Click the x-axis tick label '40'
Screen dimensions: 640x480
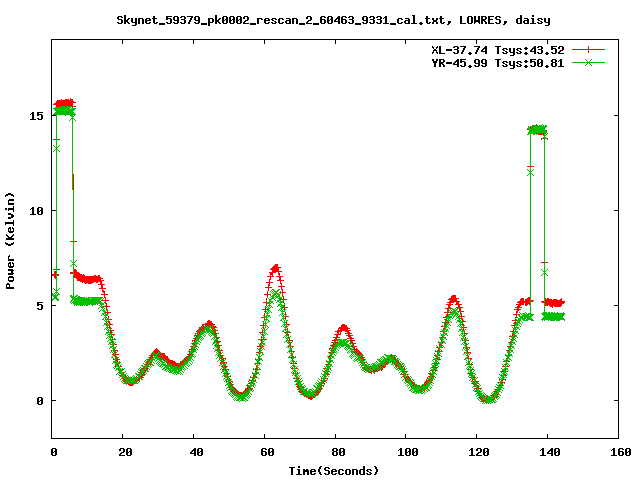point(196,452)
